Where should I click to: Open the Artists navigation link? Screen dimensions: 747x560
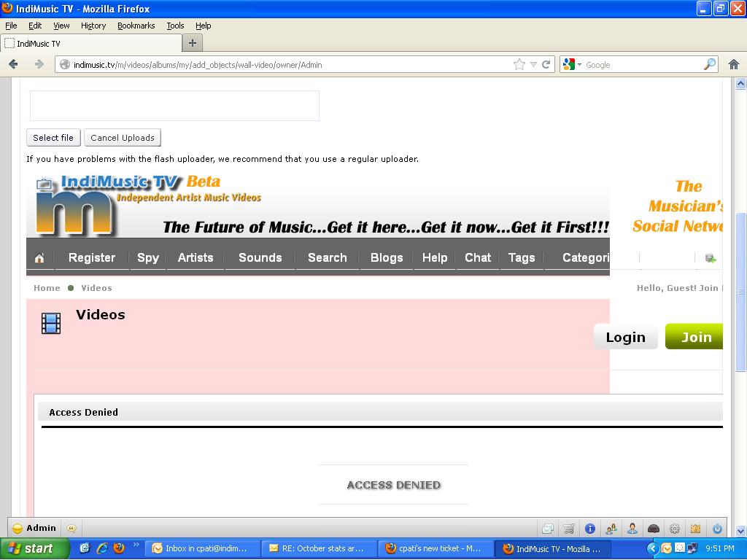coord(196,257)
